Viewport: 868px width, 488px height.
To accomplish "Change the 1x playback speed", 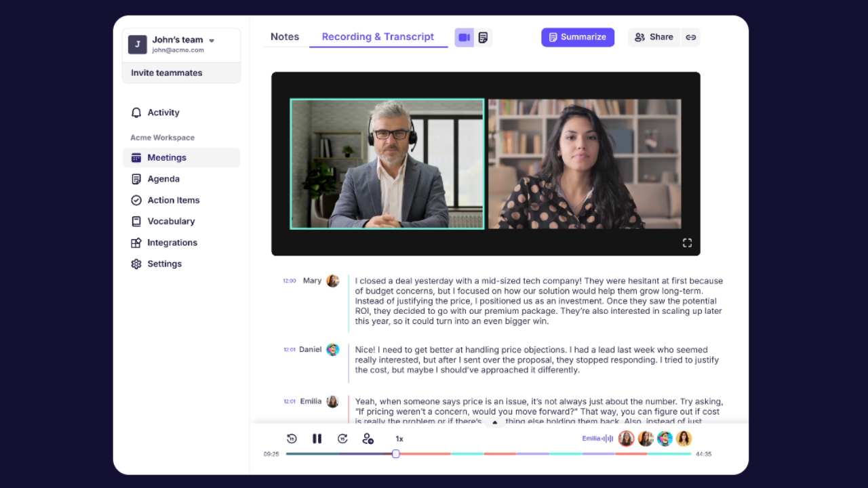I will click(399, 439).
